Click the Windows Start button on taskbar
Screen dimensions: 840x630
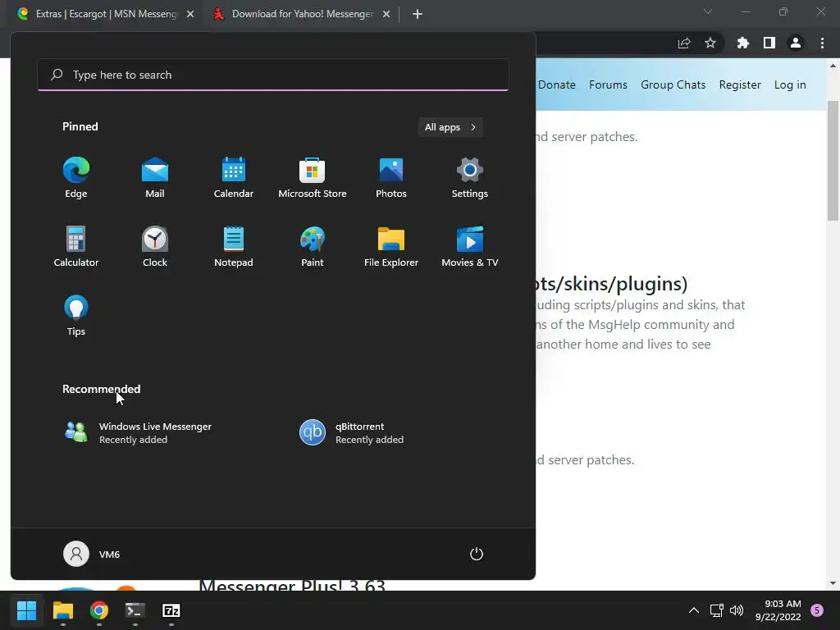[26, 610]
